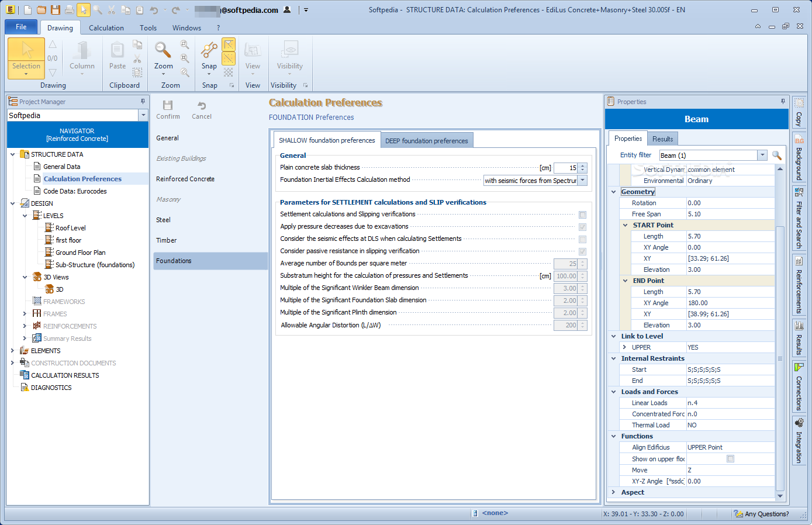Open the Entity filter Beam dropdown
812x525 pixels.
(x=762, y=155)
